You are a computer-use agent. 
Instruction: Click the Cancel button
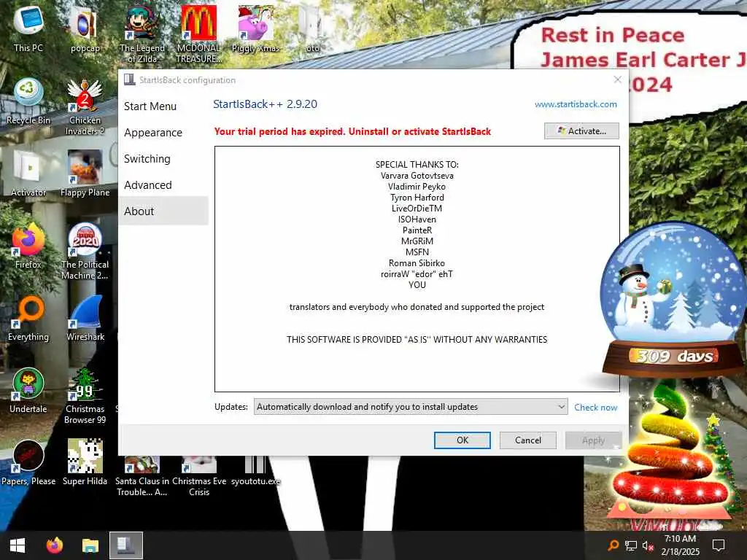click(x=528, y=440)
